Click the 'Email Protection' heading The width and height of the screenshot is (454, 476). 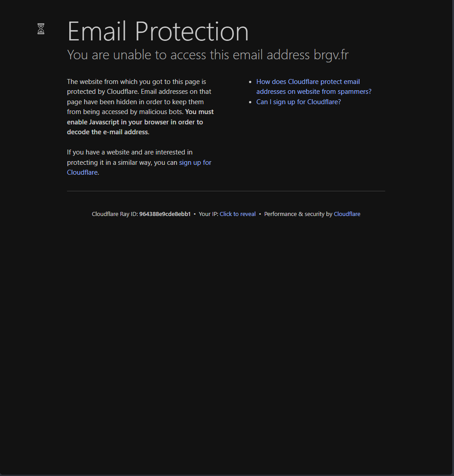click(158, 31)
